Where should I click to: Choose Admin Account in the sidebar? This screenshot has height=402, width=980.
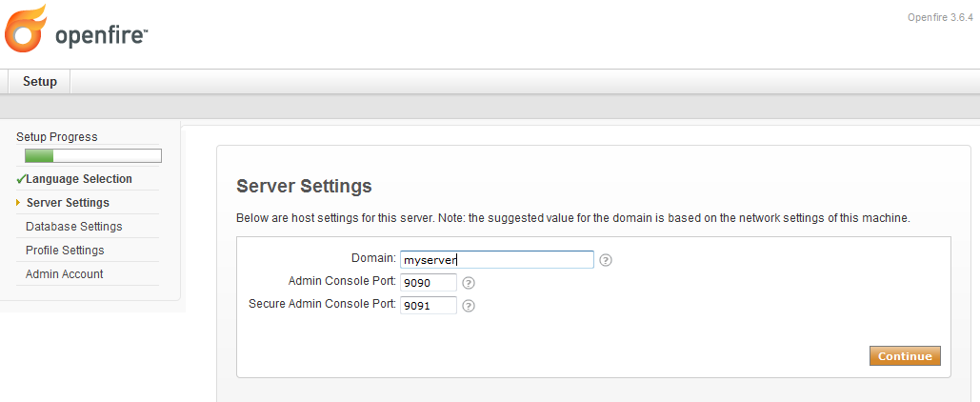point(65,274)
